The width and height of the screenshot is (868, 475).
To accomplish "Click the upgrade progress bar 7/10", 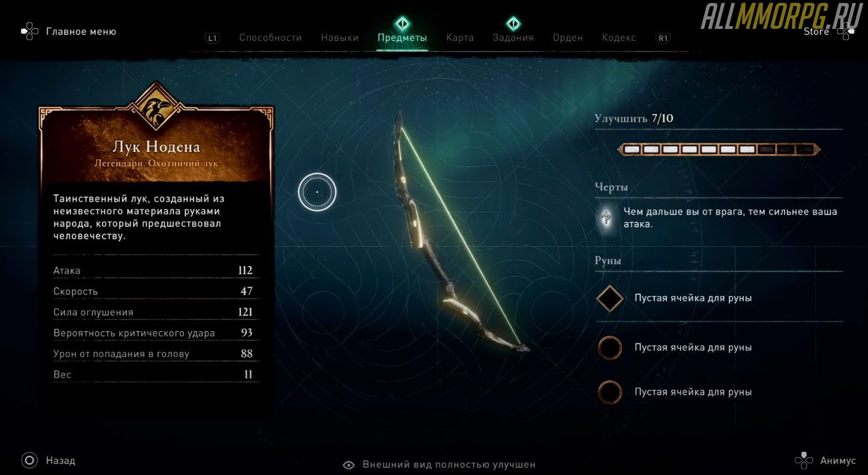I will coord(719,149).
